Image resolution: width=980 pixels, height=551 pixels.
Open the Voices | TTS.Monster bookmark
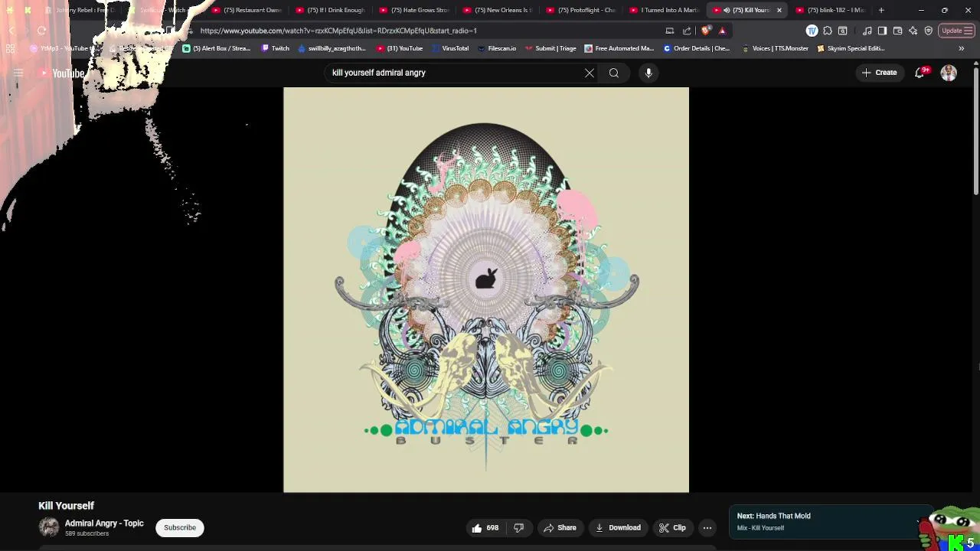[775, 48]
